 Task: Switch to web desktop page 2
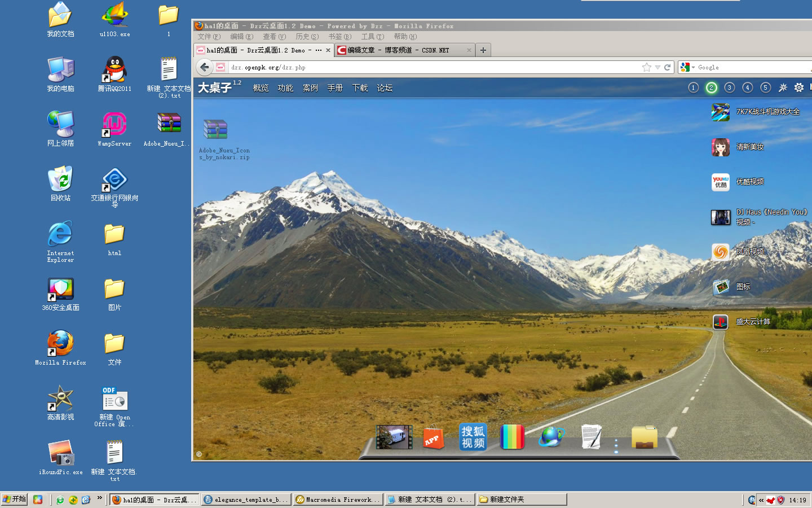click(712, 87)
